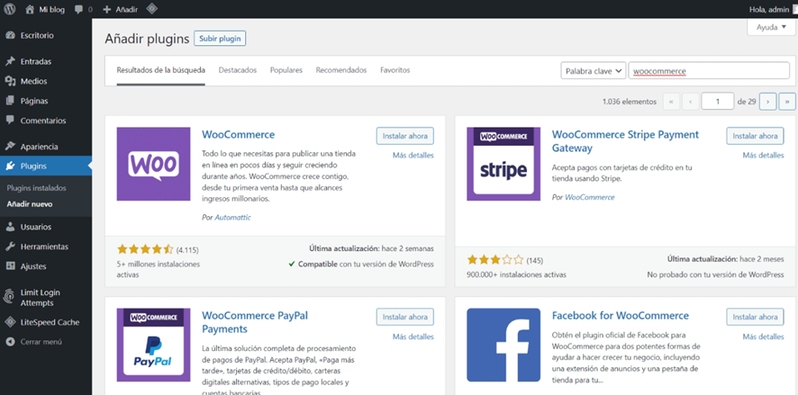Switch to the Recomendados tab
Image resolution: width=798 pixels, height=395 pixels.
341,70
